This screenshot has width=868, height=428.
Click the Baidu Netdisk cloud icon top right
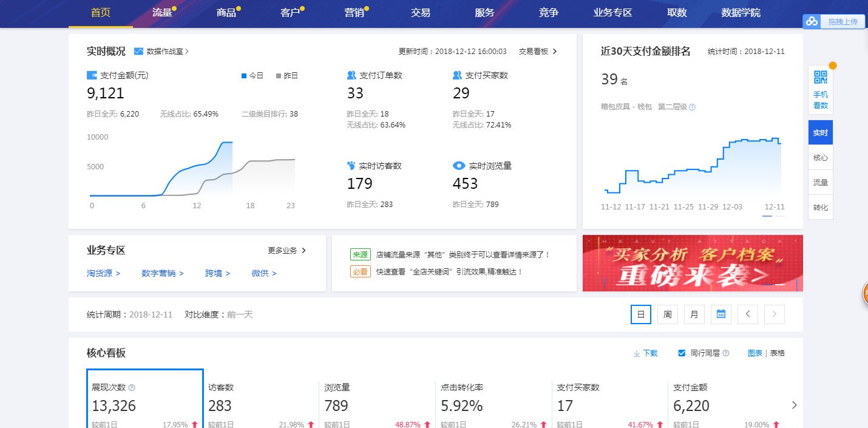pyautogui.click(x=812, y=21)
